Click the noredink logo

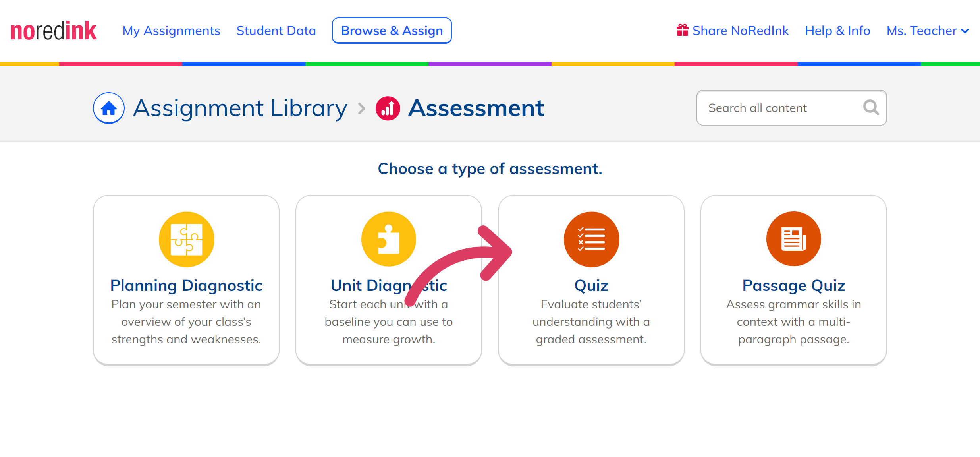tap(54, 31)
